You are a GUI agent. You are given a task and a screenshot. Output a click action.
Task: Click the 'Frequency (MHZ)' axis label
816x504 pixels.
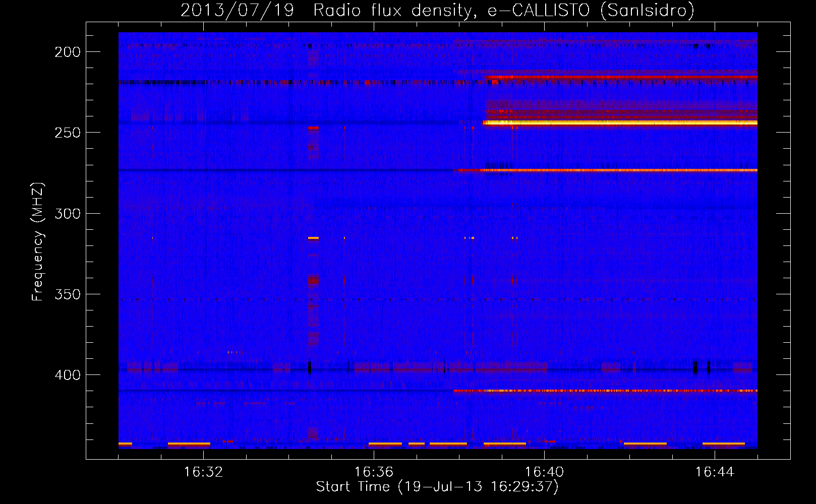pyautogui.click(x=38, y=241)
